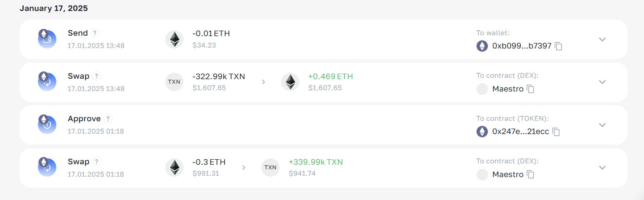Expand the Send transaction details

[x=602, y=39]
